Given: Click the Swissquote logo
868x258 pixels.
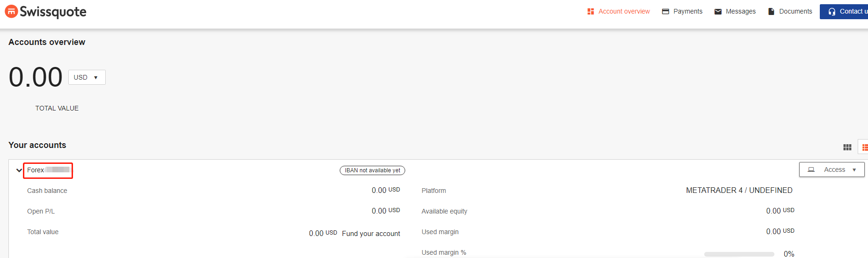Looking at the screenshot, I should pos(45,12).
